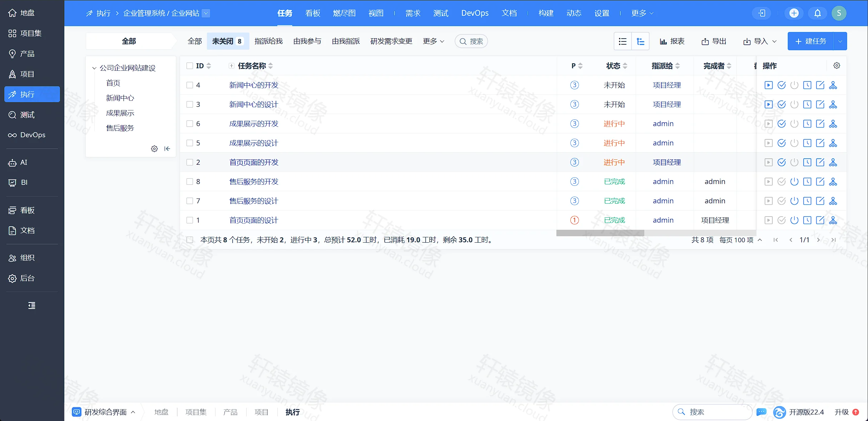Expand the 更多 filter dropdown

[433, 41]
